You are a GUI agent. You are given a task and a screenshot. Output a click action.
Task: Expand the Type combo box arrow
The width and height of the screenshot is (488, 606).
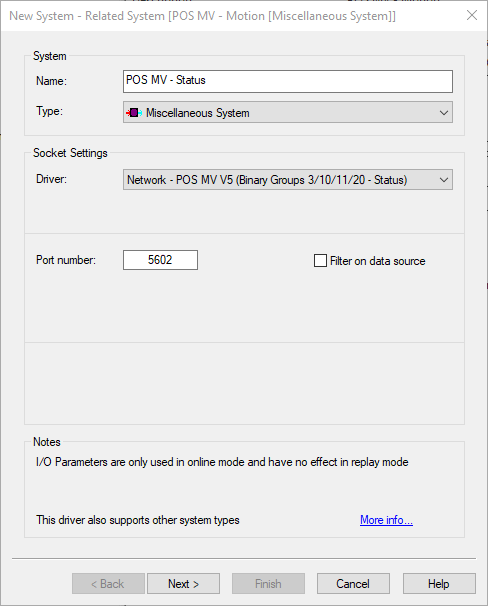point(444,113)
